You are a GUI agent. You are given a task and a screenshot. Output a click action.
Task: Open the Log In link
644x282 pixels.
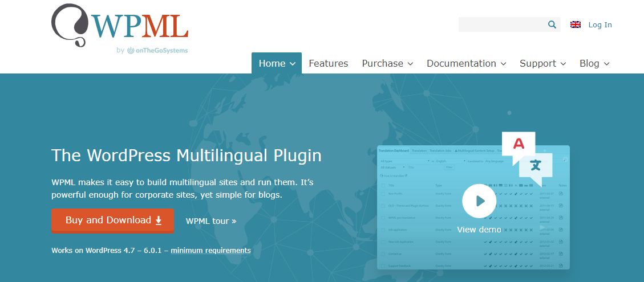point(600,24)
